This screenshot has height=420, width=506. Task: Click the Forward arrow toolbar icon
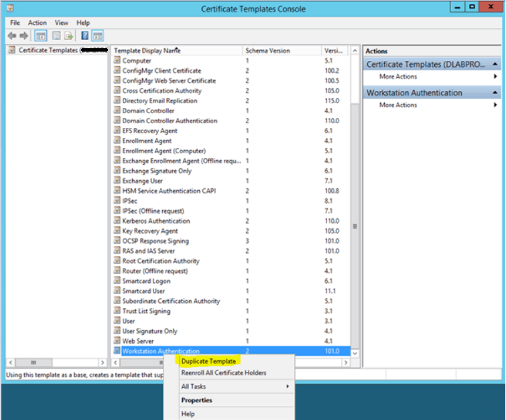[23, 36]
